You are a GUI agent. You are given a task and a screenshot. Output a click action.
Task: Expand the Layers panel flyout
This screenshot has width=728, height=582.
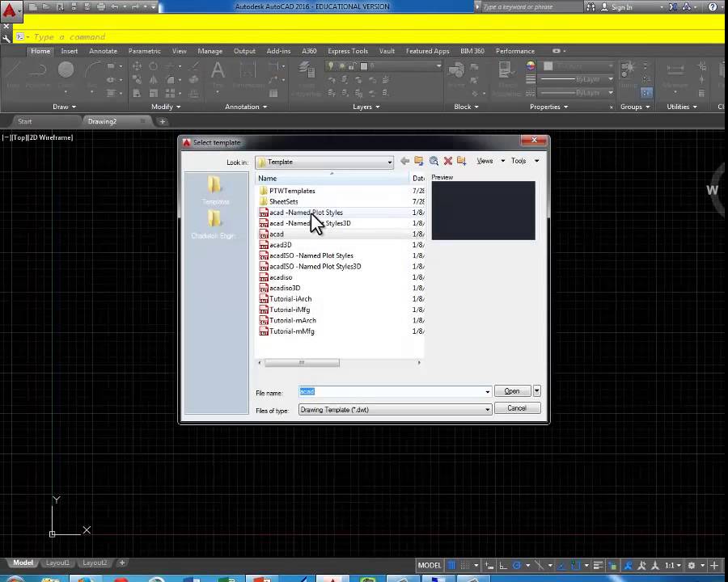(x=366, y=107)
